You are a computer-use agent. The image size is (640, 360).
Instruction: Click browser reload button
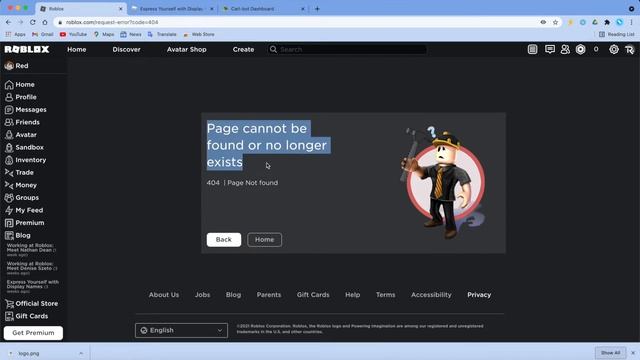(x=33, y=22)
